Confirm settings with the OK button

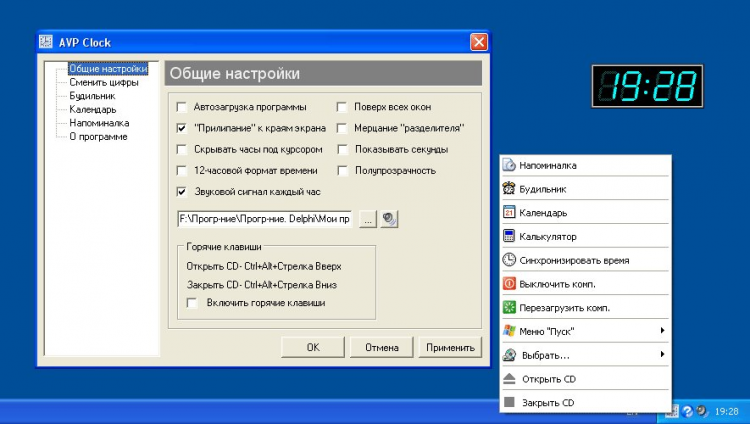pos(313,347)
